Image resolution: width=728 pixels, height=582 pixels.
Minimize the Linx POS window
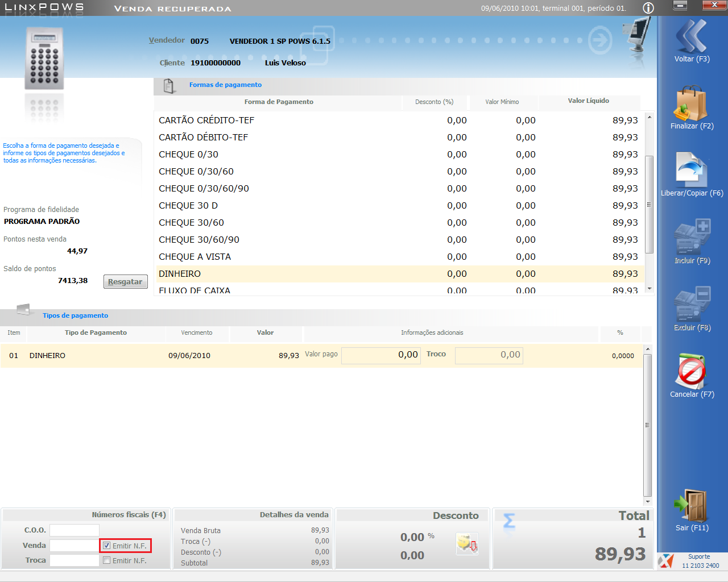tap(680, 5)
